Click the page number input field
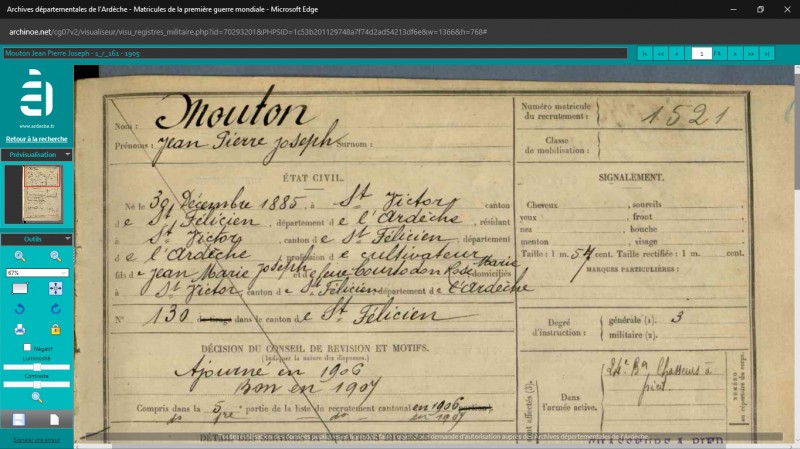Image resolution: width=800 pixels, height=449 pixels. (702, 54)
